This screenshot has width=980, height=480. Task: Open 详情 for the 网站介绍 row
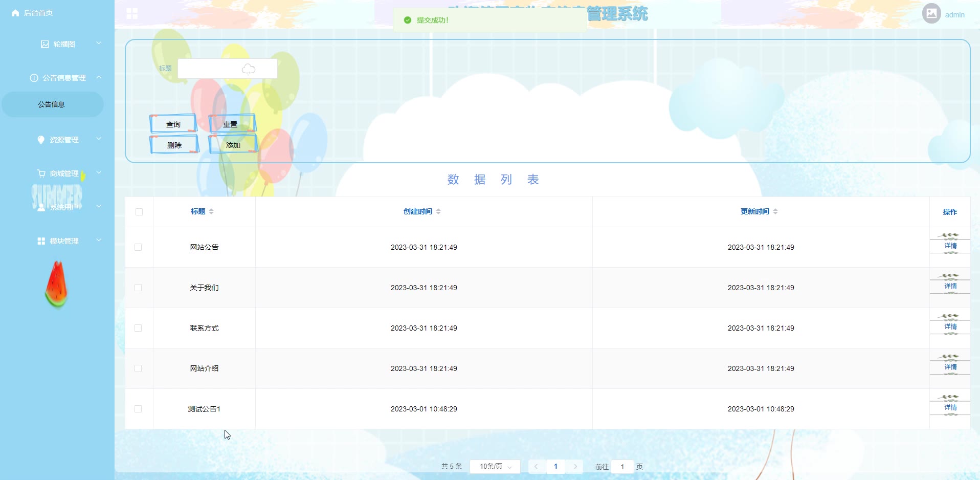[x=950, y=367]
